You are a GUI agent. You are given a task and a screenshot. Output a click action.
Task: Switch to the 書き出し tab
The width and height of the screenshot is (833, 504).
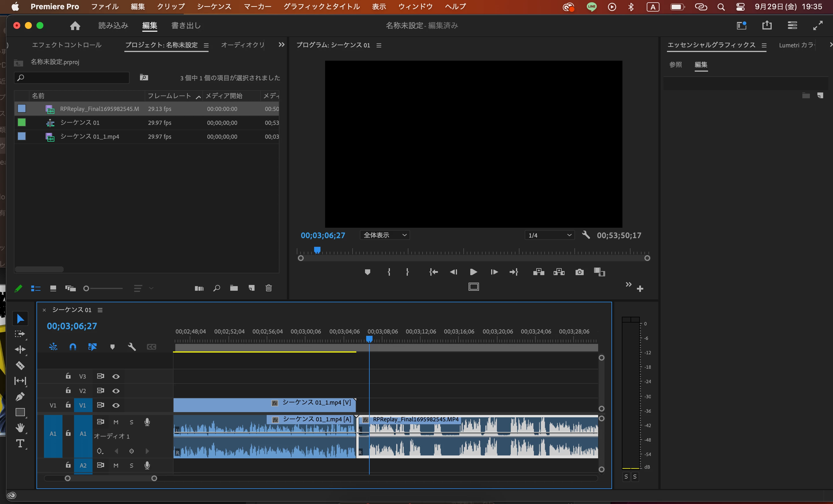click(x=186, y=26)
